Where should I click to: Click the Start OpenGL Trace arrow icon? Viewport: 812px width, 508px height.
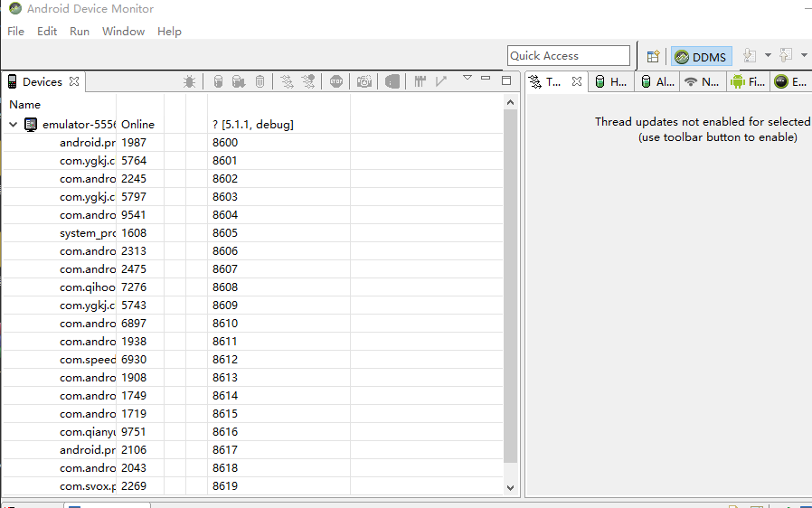click(x=441, y=82)
